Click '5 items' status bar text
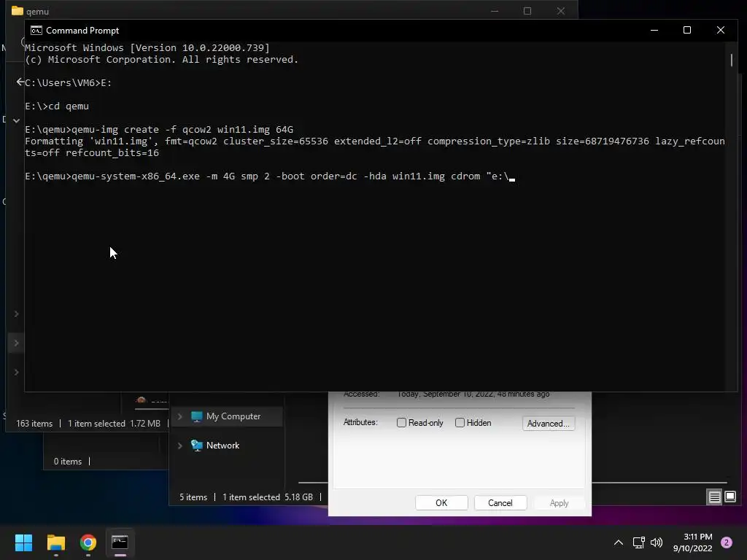747x560 pixels. point(193,497)
